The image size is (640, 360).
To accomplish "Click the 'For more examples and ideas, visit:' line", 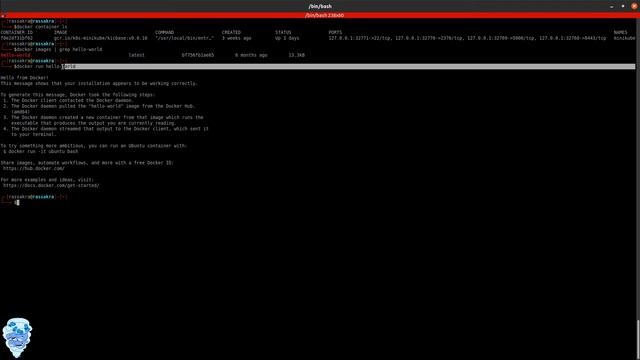I will pyautogui.click(x=47, y=180).
